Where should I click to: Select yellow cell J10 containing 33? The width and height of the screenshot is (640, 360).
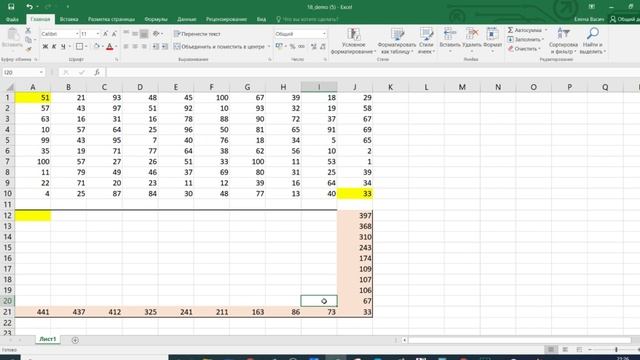pyautogui.click(x=355, y=194)
